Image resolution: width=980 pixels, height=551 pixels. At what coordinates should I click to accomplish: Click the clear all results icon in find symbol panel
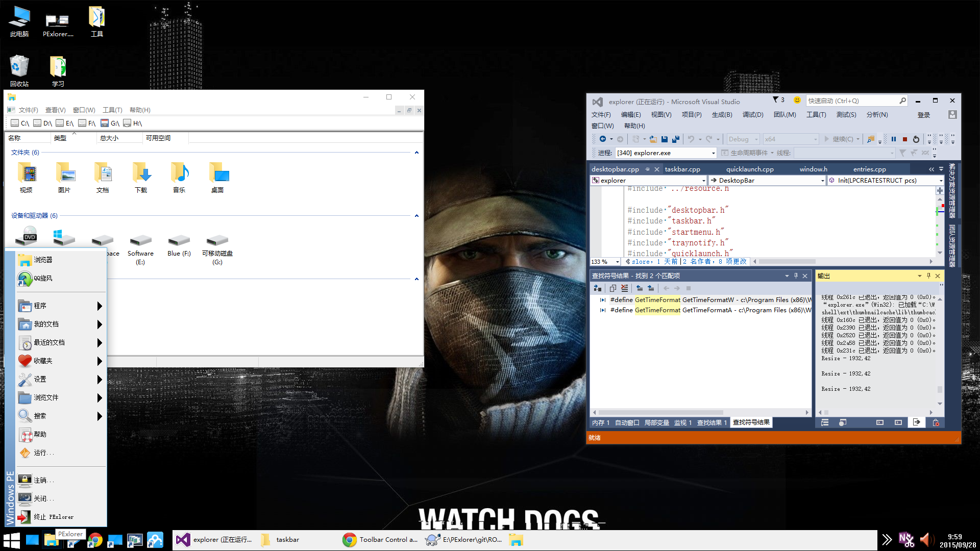coord(624,288)
